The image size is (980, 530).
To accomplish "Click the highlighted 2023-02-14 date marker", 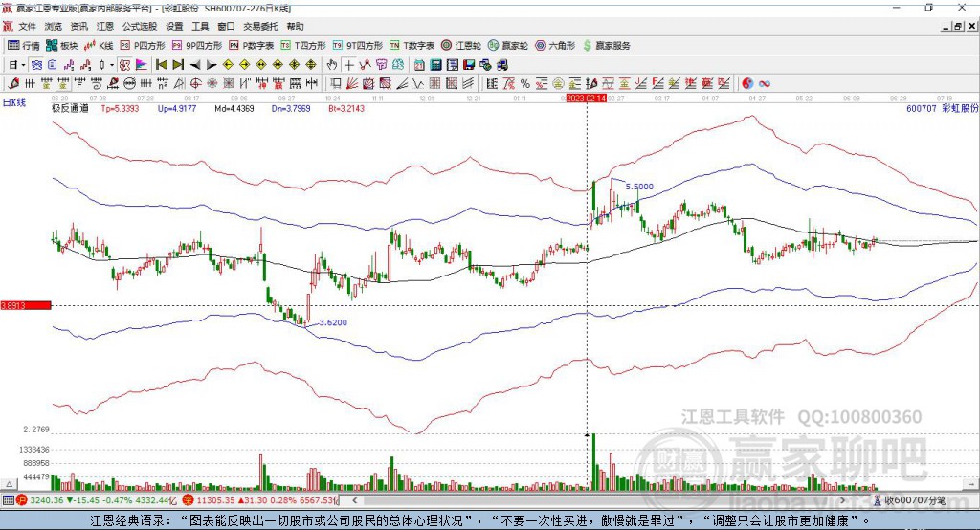I will 587,99.
